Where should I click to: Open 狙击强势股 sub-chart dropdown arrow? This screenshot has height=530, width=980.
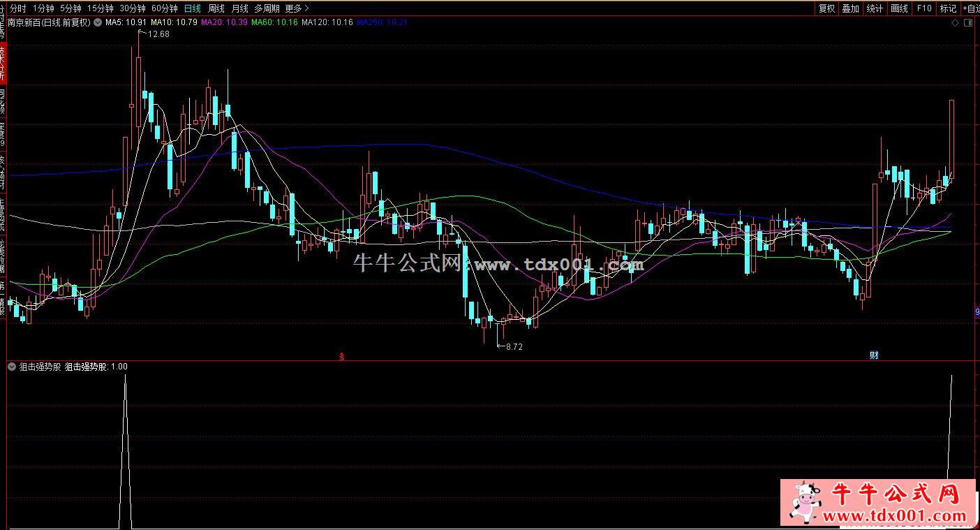[x=12, y=367]
